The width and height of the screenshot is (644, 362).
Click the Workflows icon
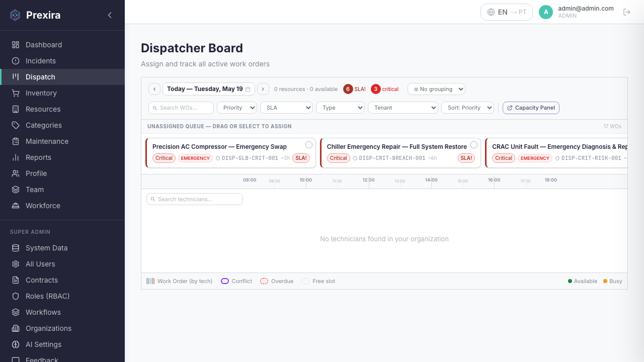coord(16,312)
